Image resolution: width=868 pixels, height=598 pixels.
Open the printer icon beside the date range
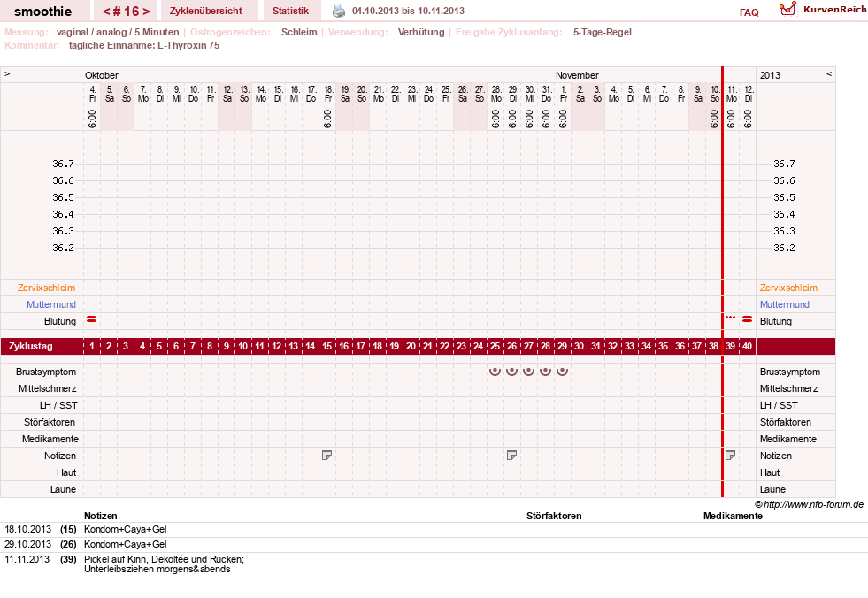338,11
